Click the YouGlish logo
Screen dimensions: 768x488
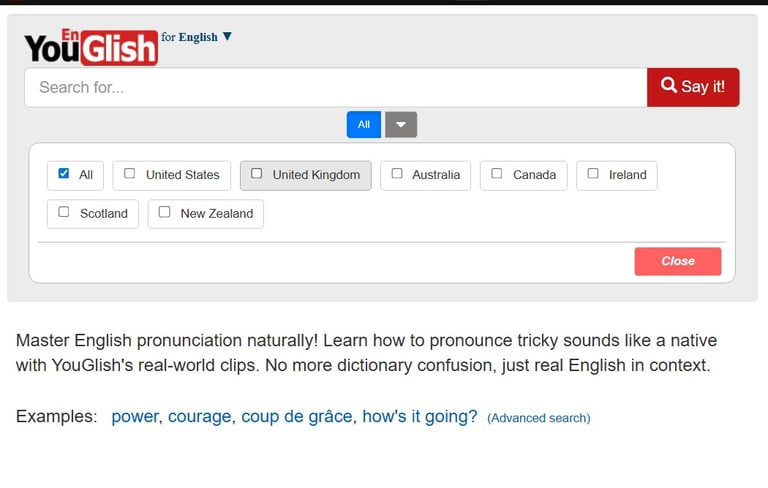coord(91,47)
